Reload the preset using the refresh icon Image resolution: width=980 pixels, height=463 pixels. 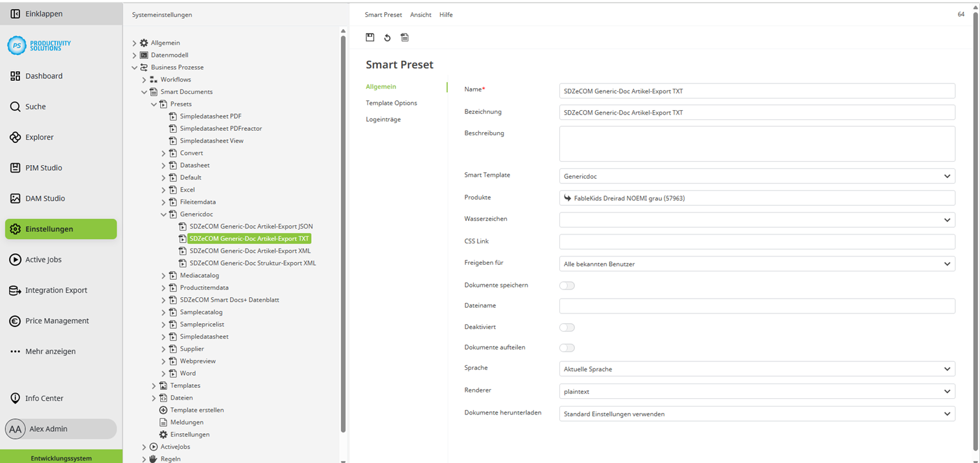click(x=387, y=37)
